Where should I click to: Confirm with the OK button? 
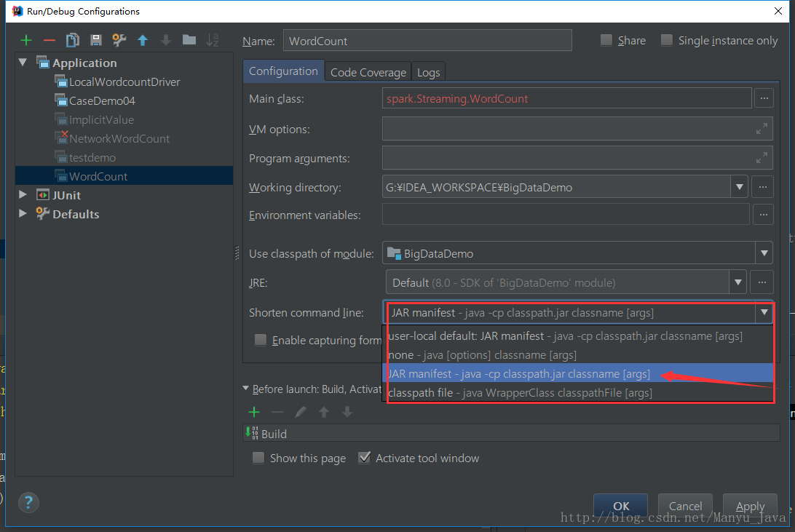pos(620,505)
